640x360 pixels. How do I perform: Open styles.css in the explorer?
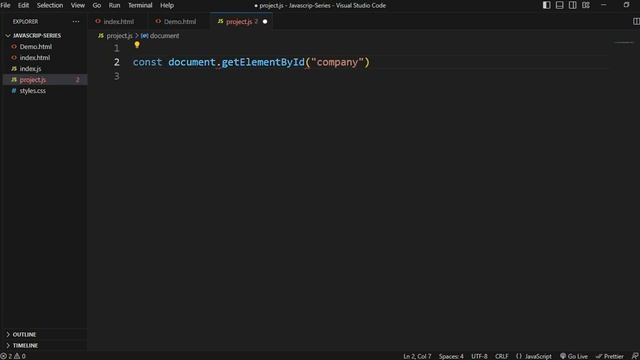pos(33,91)
